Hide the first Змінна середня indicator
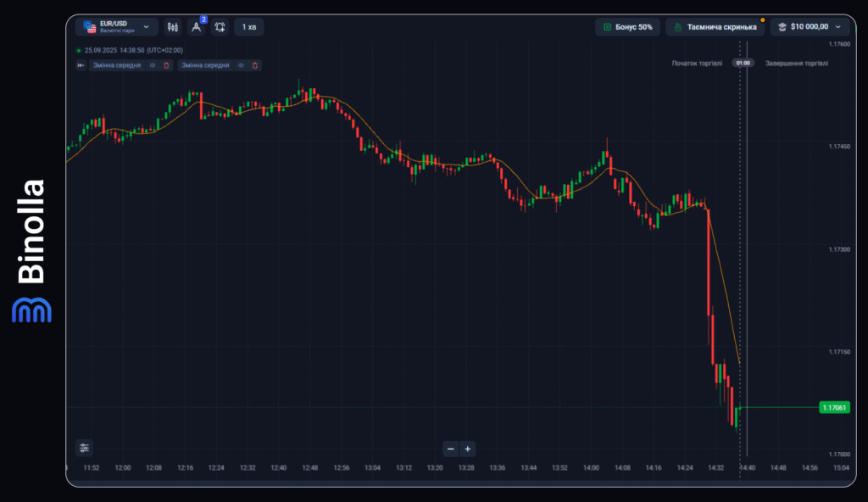868x502 pixels. (153, 65)
